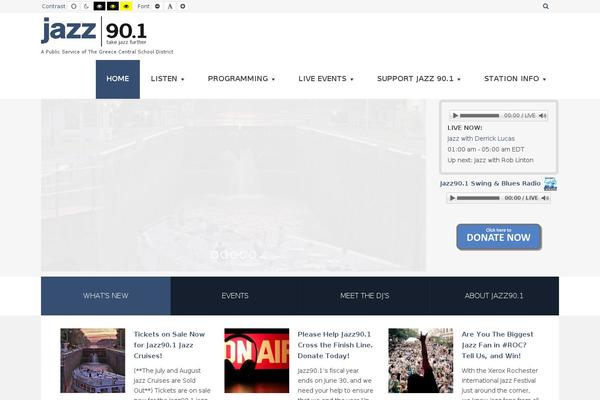Open the search magnifier icon
This screenshot has height=400, width=600.
point(546,6)
